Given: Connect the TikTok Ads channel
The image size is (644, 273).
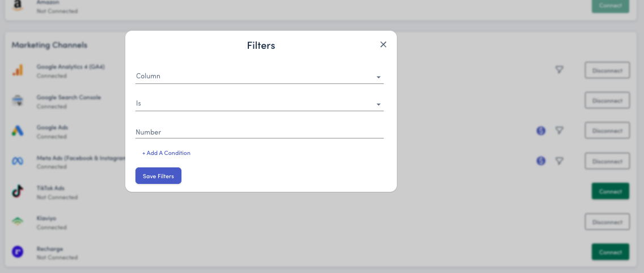Looking at the screenshot, I should coord(610,191).
